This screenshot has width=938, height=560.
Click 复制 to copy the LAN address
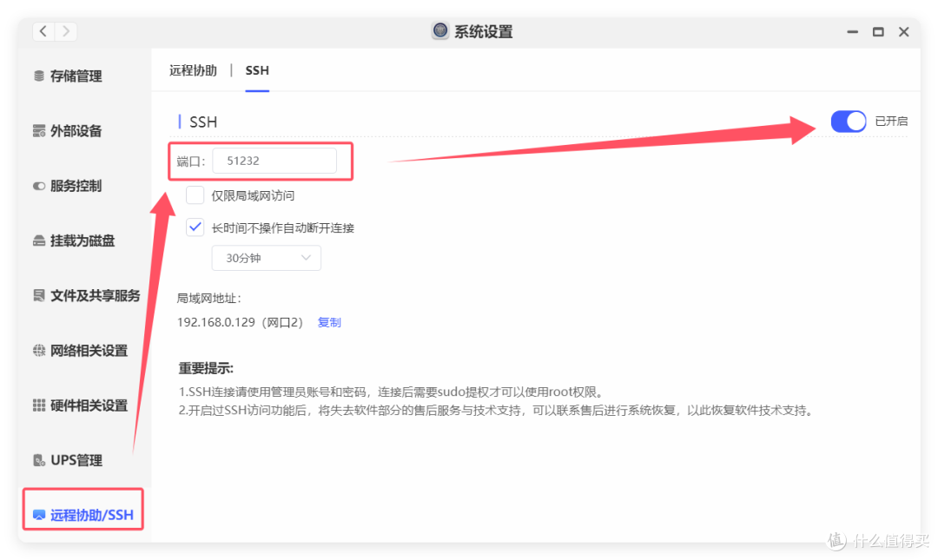pos(328,322)
